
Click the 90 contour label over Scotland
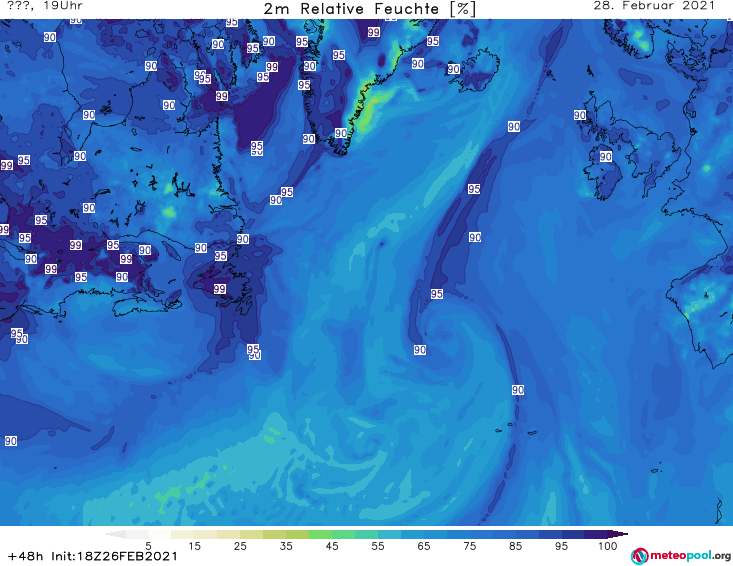point(580,115)
